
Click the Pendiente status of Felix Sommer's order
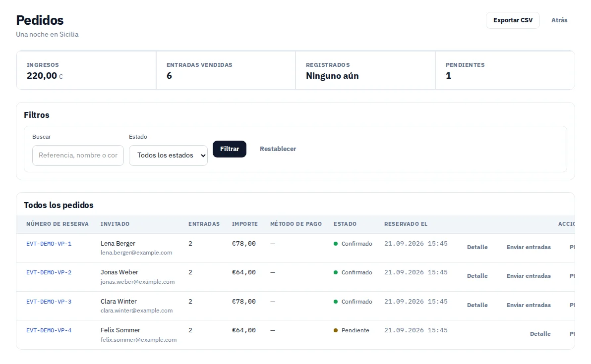coord(352,330)
